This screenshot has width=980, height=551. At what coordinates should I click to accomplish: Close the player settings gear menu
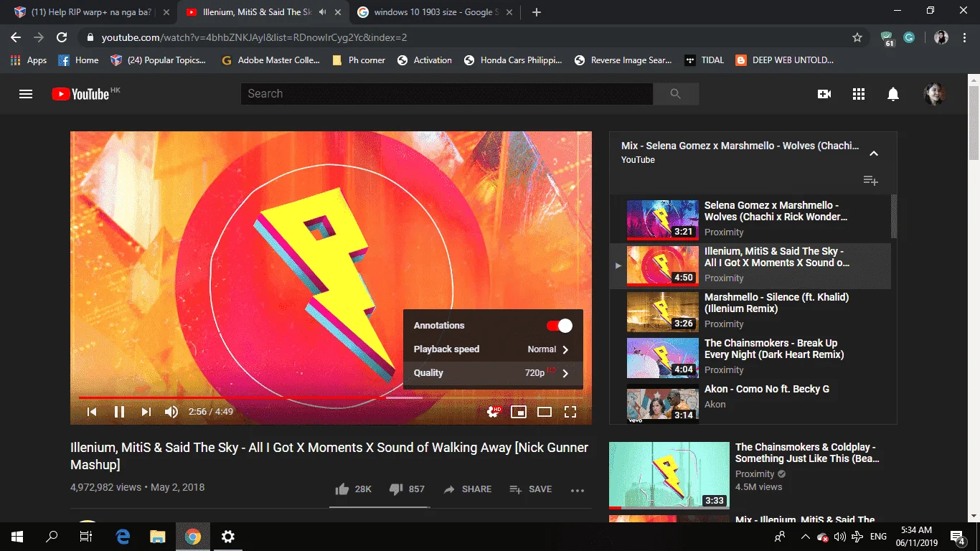click(x=494, y=411)
